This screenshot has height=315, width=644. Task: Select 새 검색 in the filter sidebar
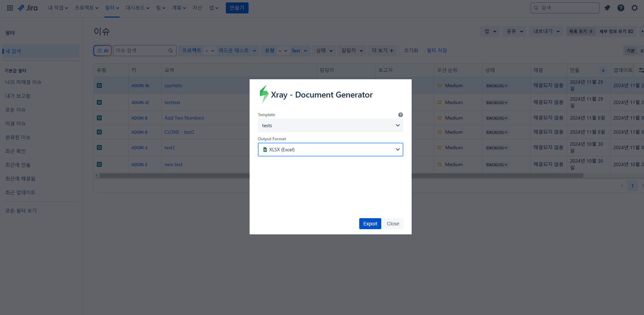[41, 51]
